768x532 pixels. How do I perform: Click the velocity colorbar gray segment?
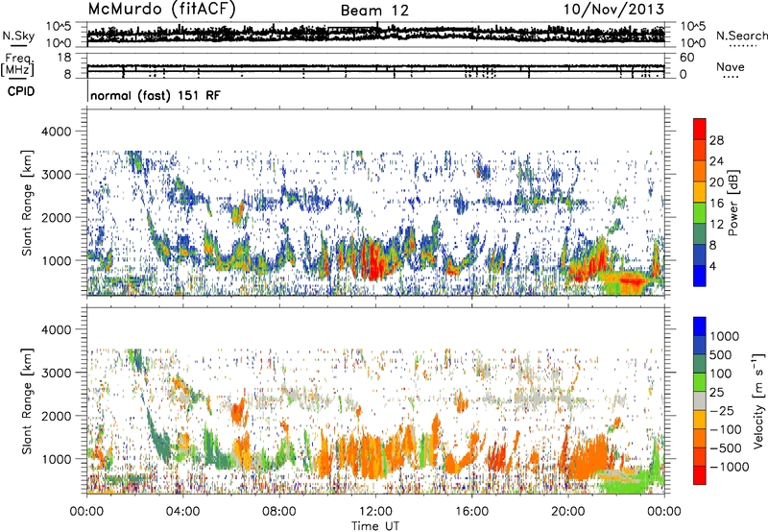click(700, 400)
